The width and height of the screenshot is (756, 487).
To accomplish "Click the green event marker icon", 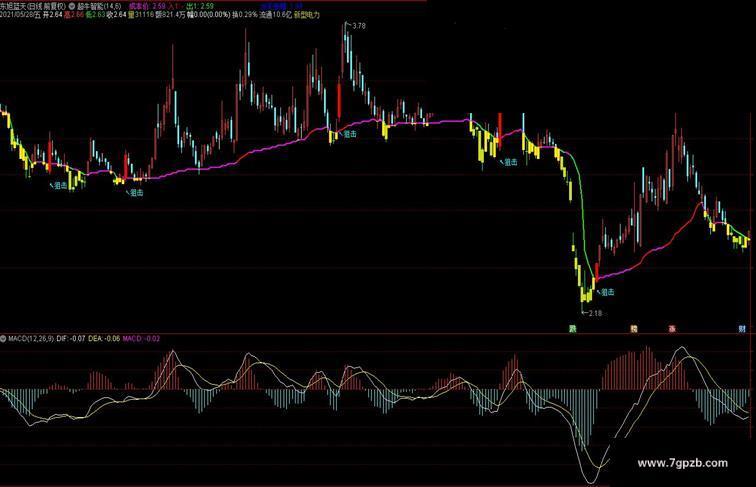I will click(x=573, y=329).
